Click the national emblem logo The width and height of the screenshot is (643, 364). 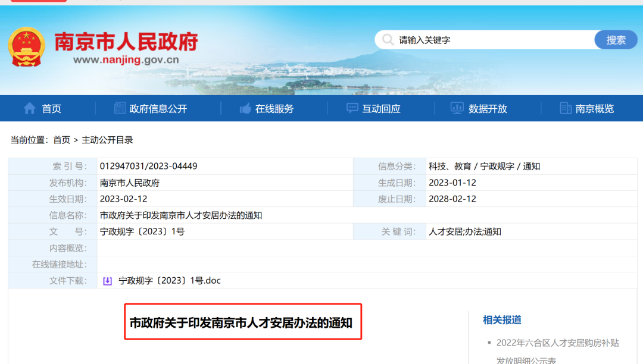pyautogui.click(x=26, y=46)
